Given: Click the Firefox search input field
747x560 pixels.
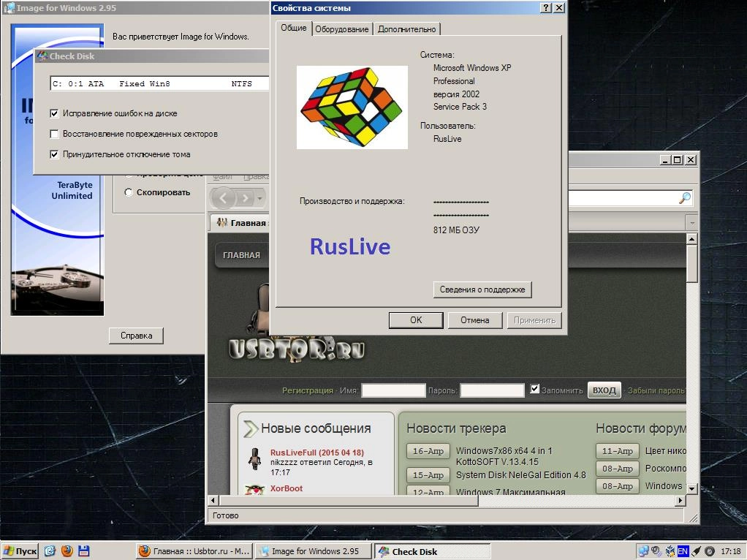Looking at the screenshot, I should (x=623, y=198).
